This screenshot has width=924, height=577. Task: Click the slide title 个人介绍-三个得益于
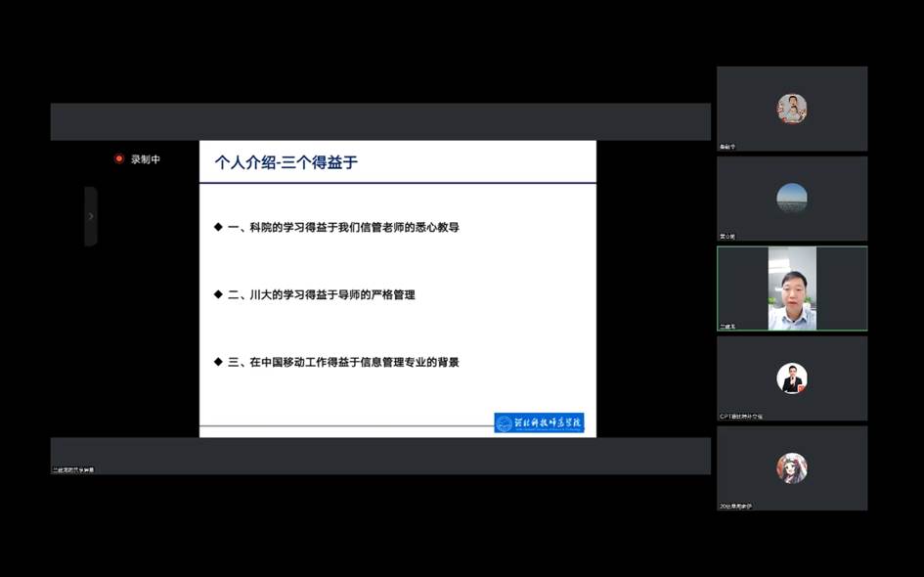(286, 162)
